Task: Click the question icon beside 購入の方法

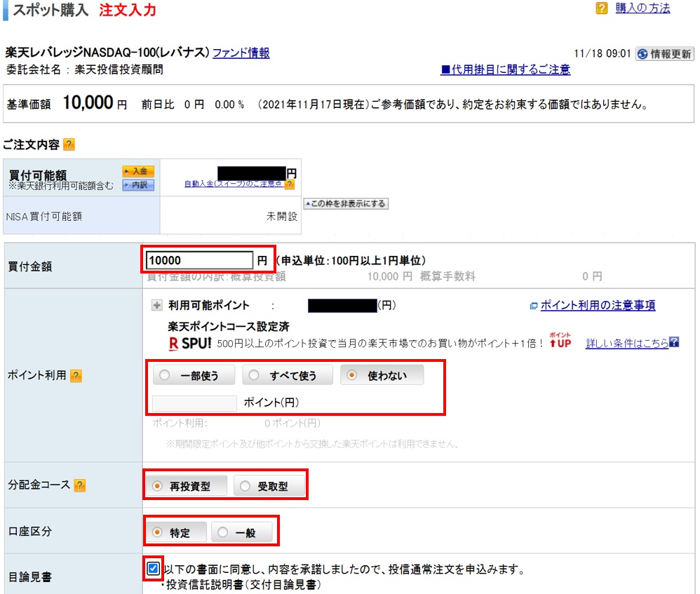Action: [601, 8]
